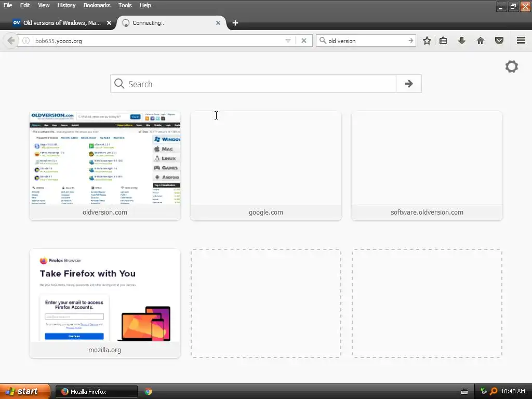Show bookmarks list icon
Screen dimensions: 532x399
[x=443, y=41]
